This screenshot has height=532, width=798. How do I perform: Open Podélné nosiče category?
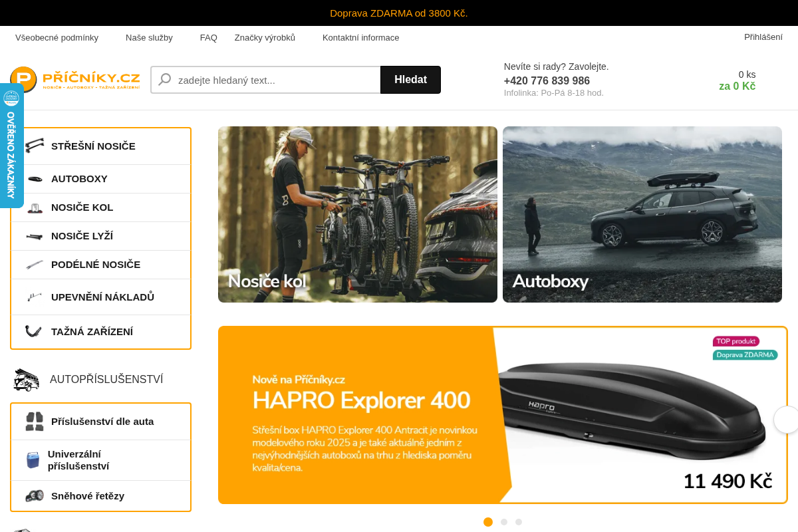(101, 265)
